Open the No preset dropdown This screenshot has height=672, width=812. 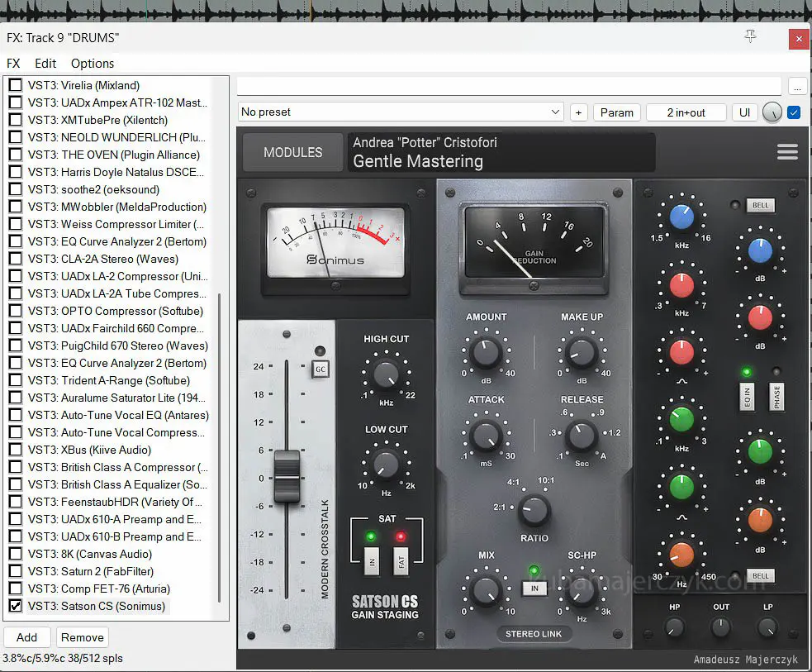point(401,112)
